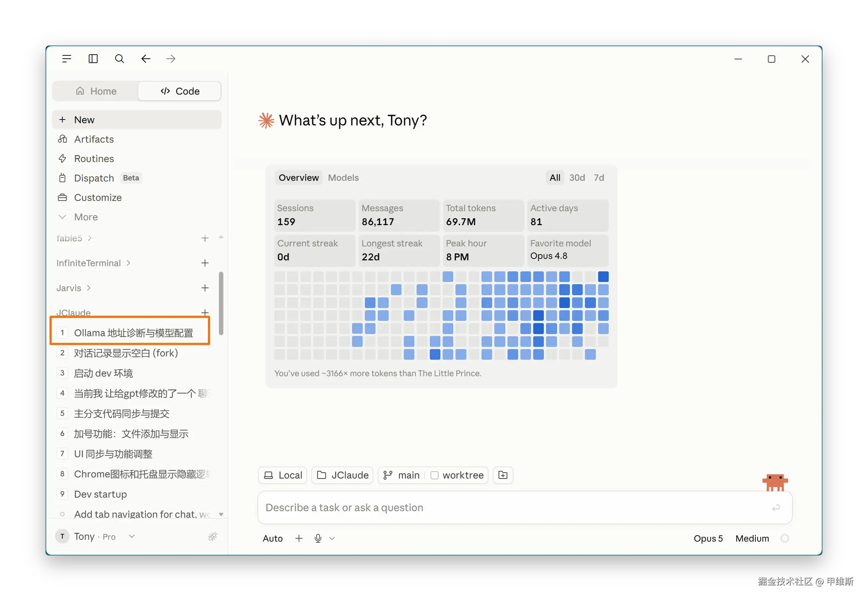Switch to the Home tab

96,91
